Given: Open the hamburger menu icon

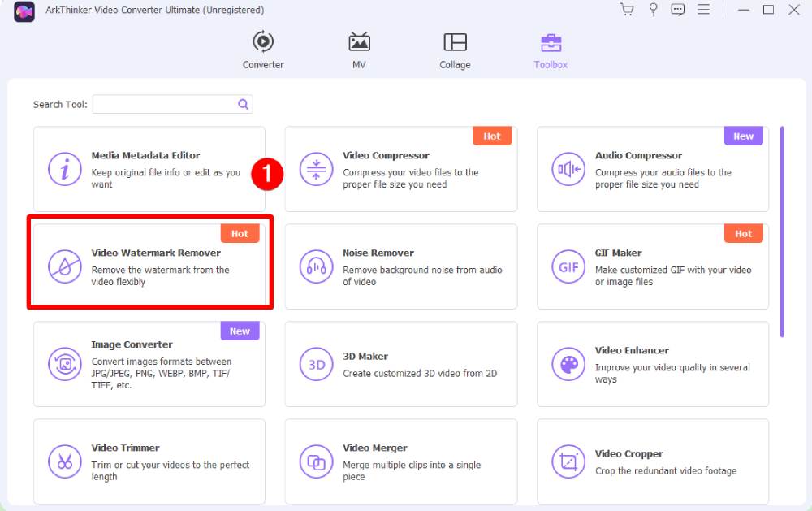Looking at the screenshot, I should click(x=703, y=9).
